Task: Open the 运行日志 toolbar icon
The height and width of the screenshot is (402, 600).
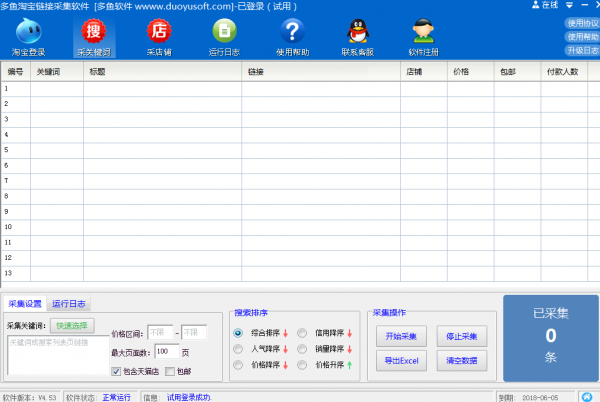Action: coord(224,37)
